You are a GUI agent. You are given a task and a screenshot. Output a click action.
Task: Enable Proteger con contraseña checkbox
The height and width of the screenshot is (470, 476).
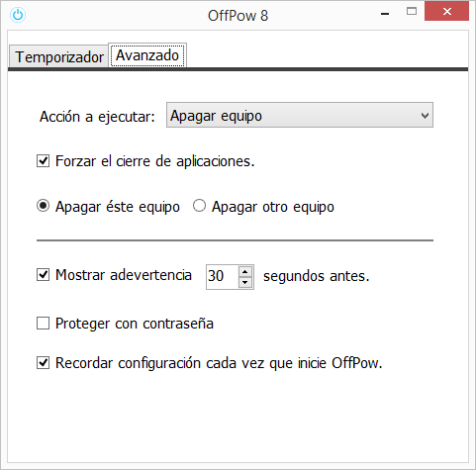point(43,324)
